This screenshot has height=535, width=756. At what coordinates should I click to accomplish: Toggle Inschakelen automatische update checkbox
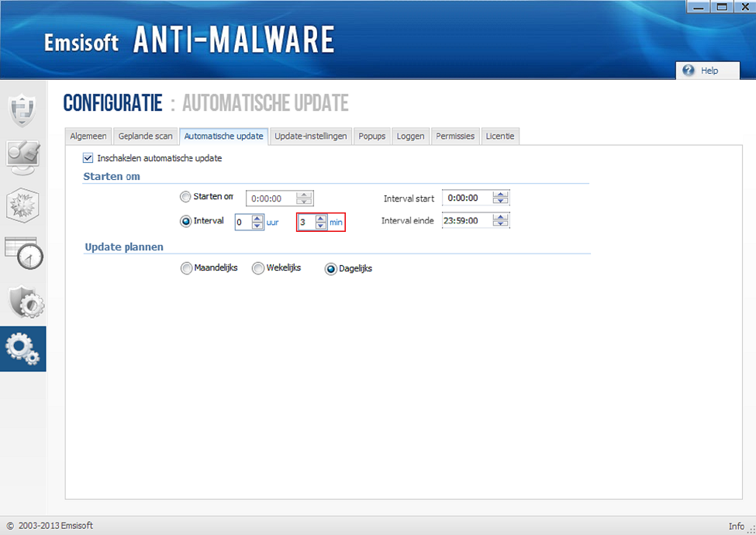click(x=88, y=157)
